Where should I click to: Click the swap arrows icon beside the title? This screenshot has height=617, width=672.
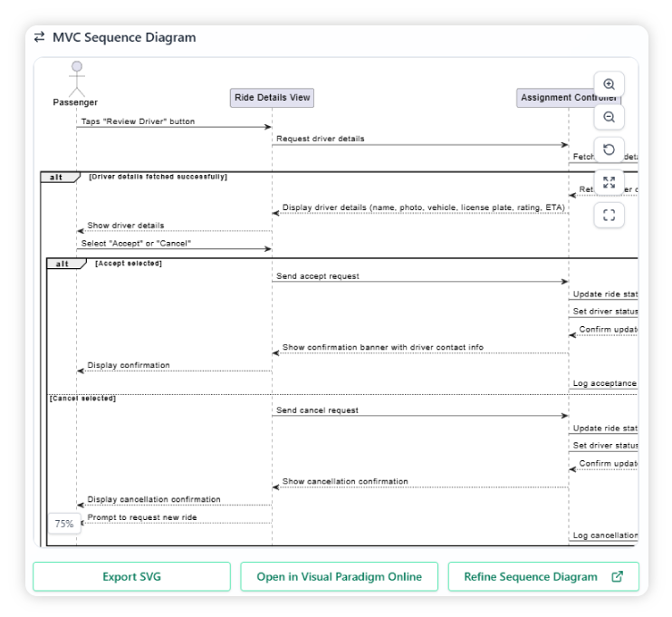click(39, 37)
